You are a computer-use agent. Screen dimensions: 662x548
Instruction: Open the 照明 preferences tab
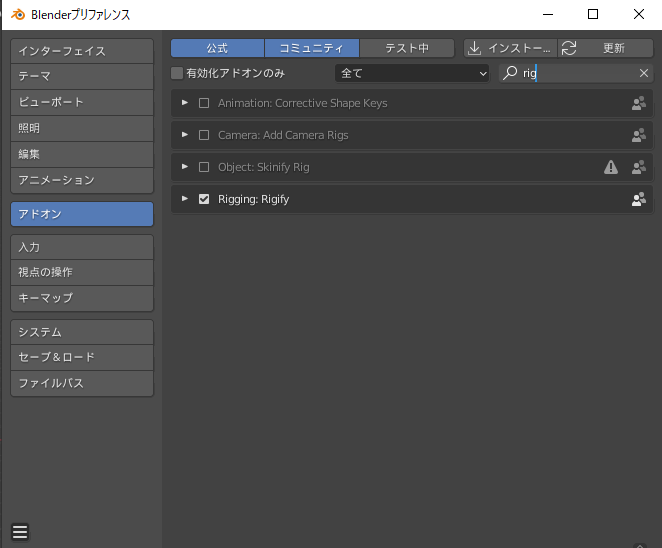tap(82, 128)
